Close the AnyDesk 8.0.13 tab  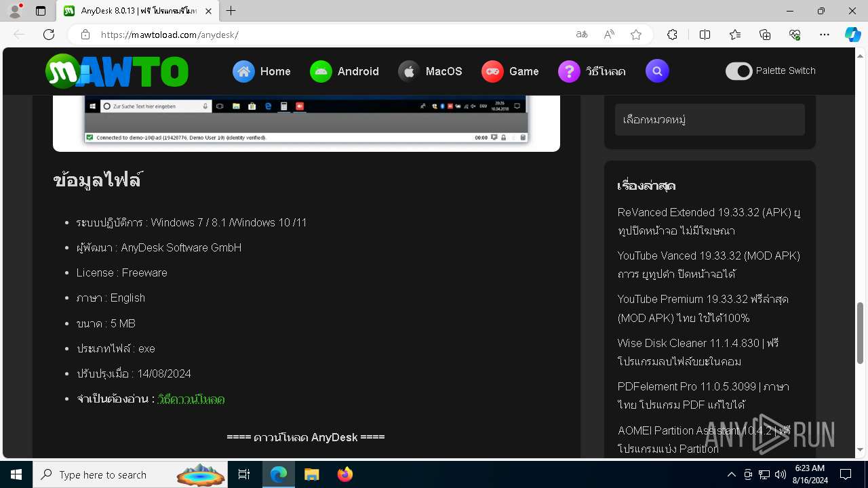(x=208, y=11)
